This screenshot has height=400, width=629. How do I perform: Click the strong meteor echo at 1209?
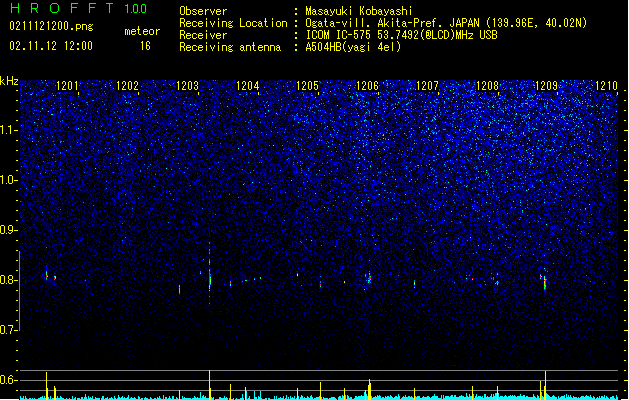coord(545,283)
